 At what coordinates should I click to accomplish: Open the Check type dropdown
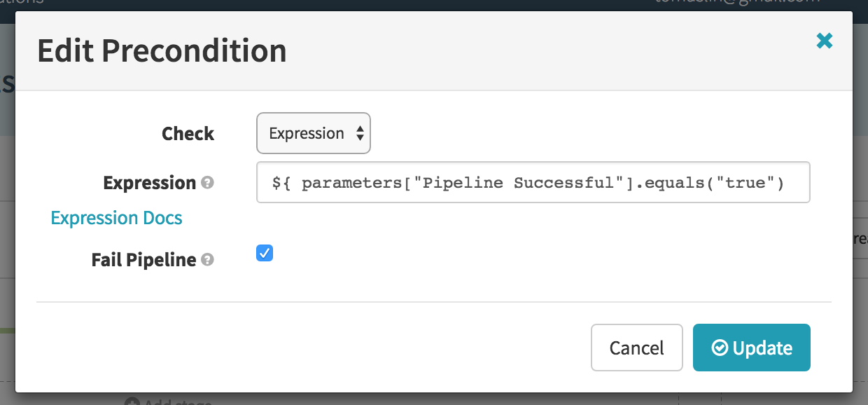pyautogui.click(x=314, y=133)
